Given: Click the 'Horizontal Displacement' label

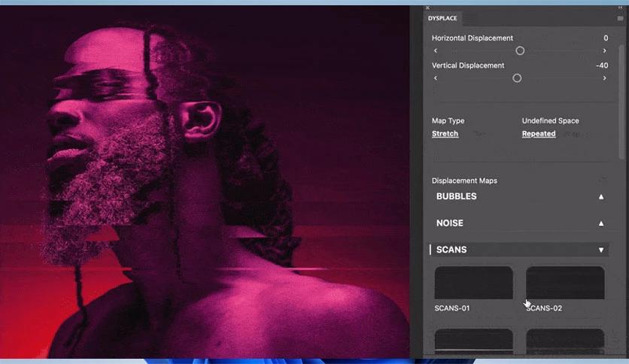Looking at the screenshot, I should (473, 38).
